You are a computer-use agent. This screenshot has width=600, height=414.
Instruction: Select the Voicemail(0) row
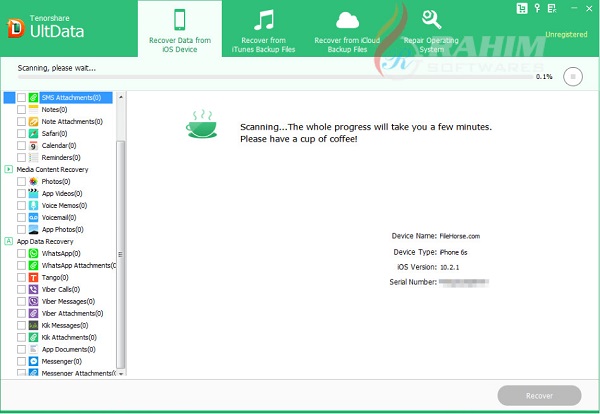(59, 217)
